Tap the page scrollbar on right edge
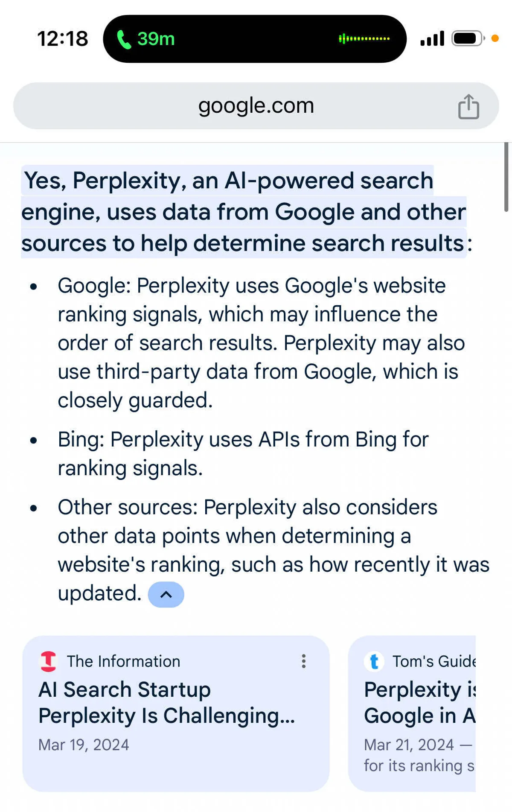The width and height of the screenshot is (512, 812). [506, 177]
